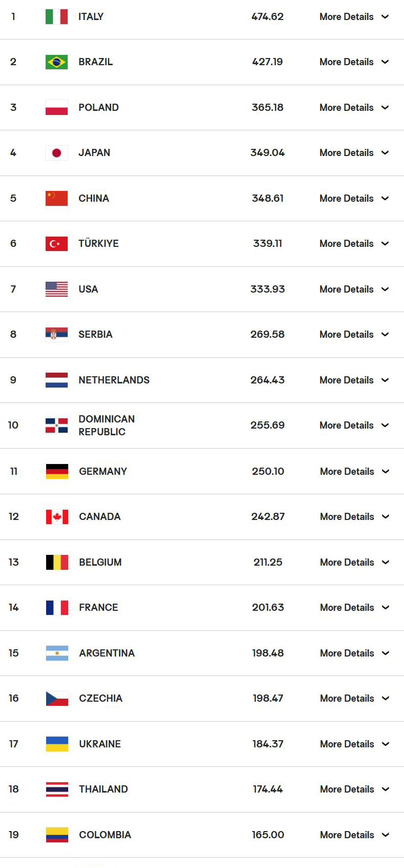Click Italy's 474.62 score value

pyautogui.click(x=268, y=16)
